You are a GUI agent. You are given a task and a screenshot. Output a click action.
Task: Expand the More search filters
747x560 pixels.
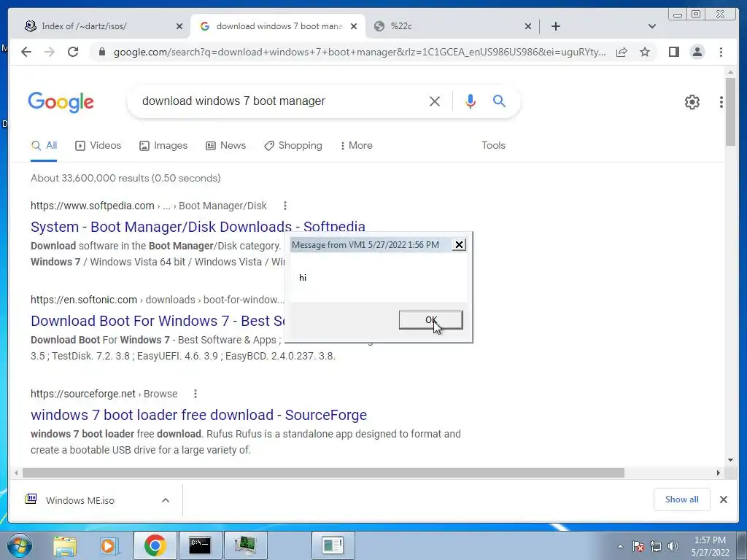click(356, 145)
